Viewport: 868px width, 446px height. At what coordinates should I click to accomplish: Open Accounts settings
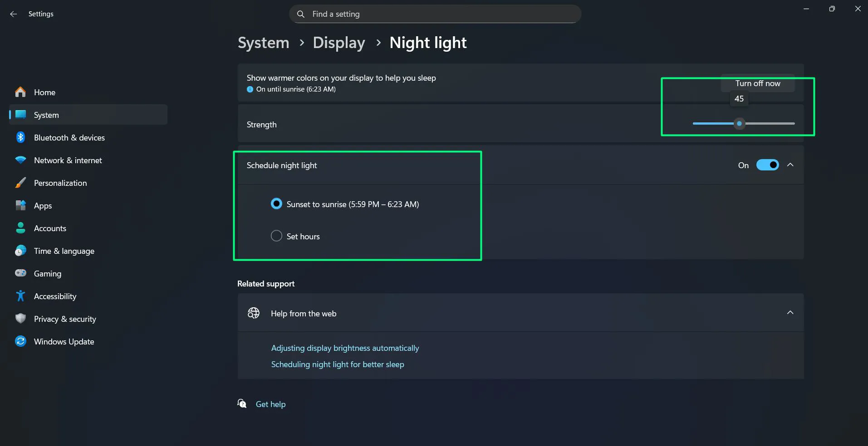(50, 228)
